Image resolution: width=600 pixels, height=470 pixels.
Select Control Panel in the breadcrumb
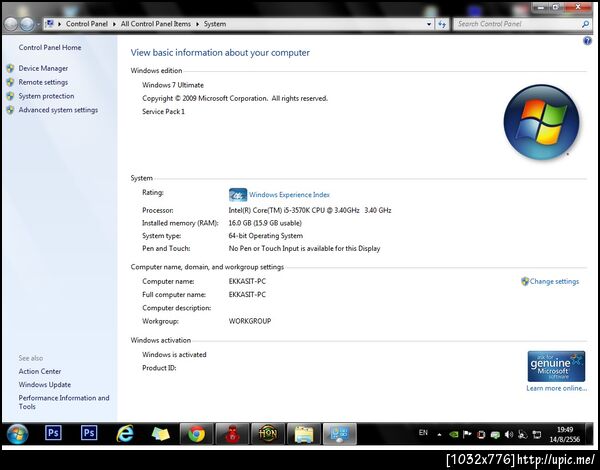point(86,24)
